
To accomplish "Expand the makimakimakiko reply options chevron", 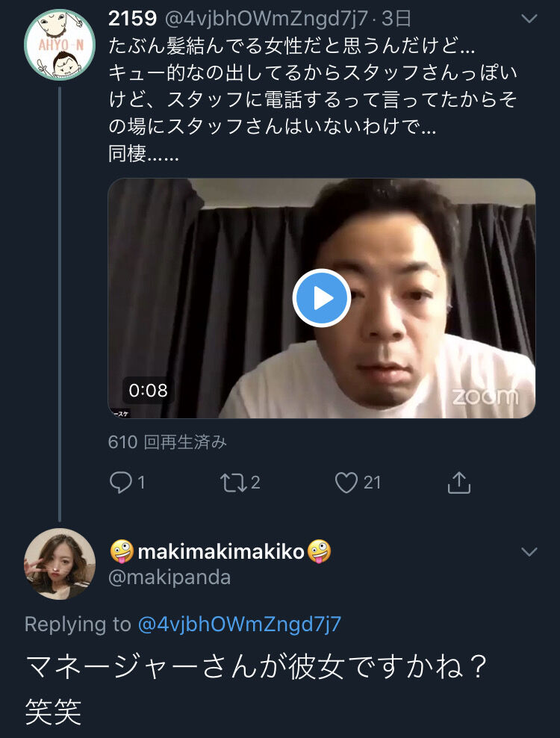I will click(x=529, y=552).
